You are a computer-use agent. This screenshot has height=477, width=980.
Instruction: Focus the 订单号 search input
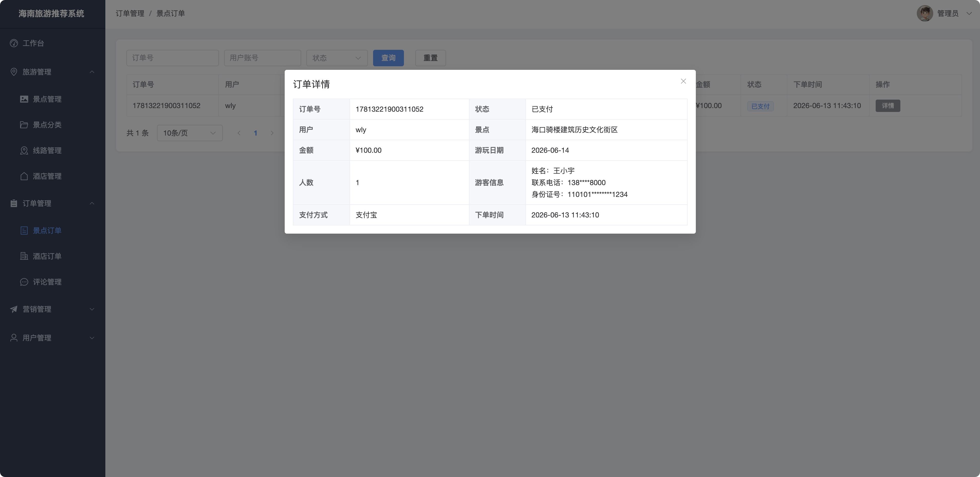point(172,58)
